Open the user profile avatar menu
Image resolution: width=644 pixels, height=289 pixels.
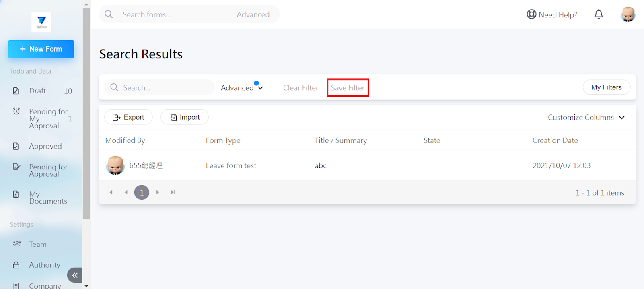[628, 14]
